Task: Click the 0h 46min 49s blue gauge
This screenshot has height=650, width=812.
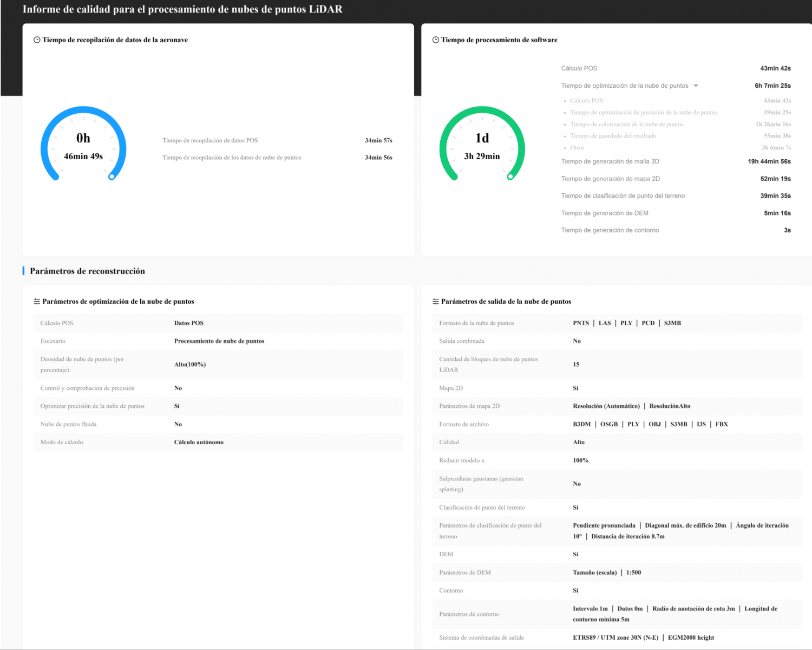Action: click(x=83, y=146)
